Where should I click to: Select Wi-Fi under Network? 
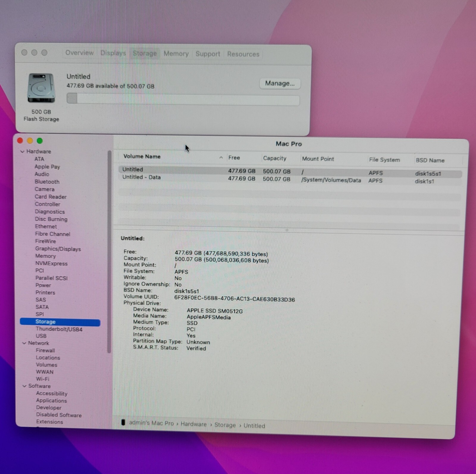click(43, 379)
